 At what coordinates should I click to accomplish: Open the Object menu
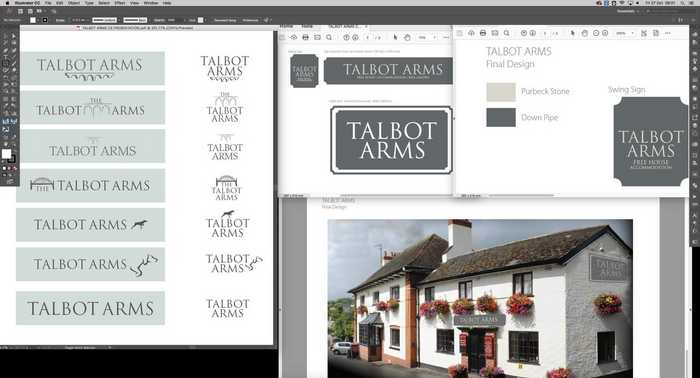pyautogui.click(x=74, y=3)
